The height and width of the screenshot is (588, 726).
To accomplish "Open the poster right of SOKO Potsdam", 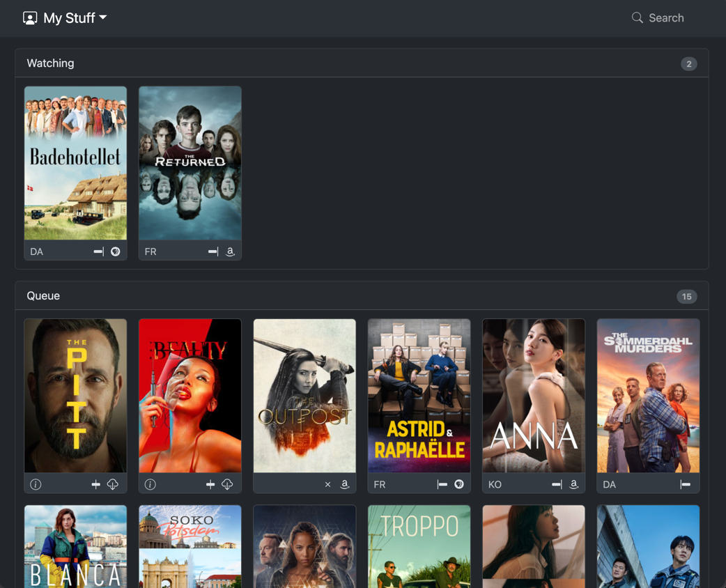I will point(304,547).
